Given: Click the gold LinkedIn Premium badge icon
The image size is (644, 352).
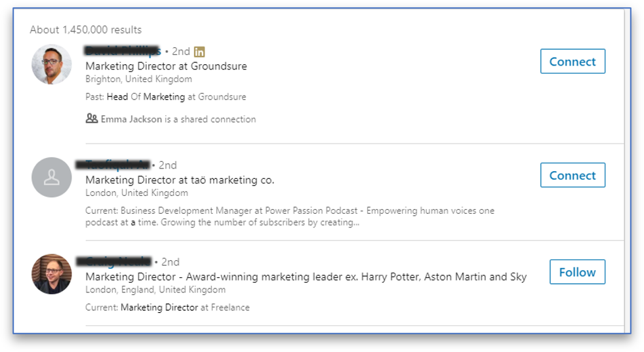Looking at the screenshot, I should 200,52.
